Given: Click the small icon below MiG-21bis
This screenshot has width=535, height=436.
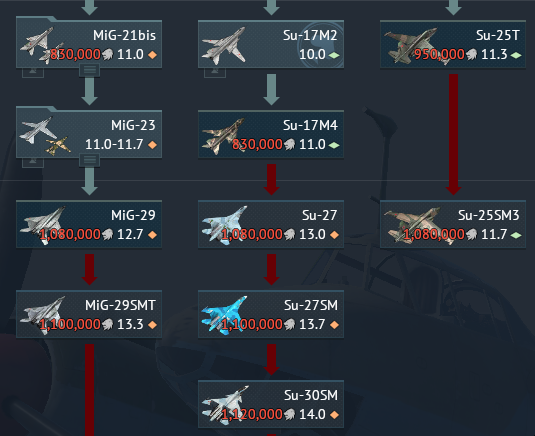Looking at the screenshot, I should click(33, 72).
